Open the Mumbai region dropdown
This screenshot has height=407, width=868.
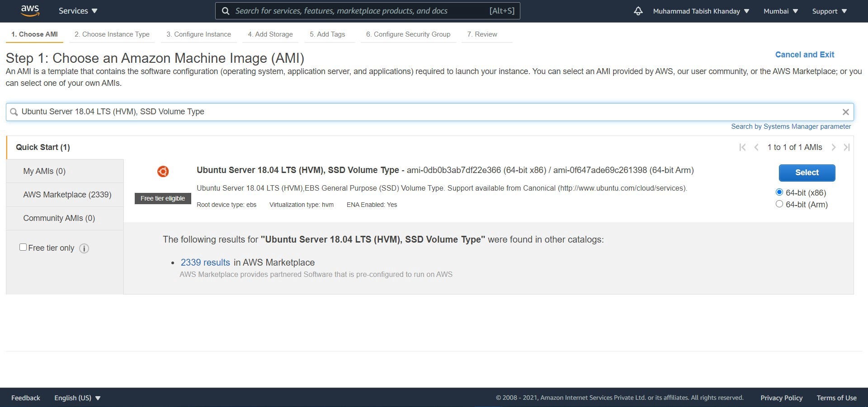tap(781, 11)
